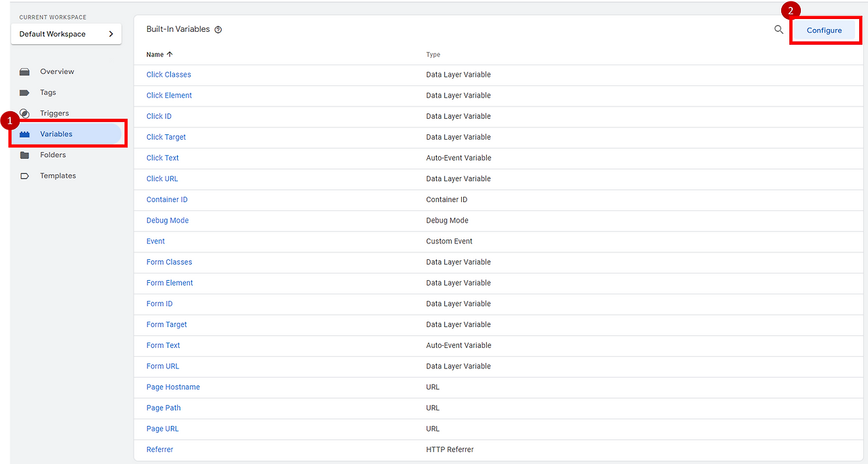
Task: Open the Click Element variable
Action: [169, 96]
